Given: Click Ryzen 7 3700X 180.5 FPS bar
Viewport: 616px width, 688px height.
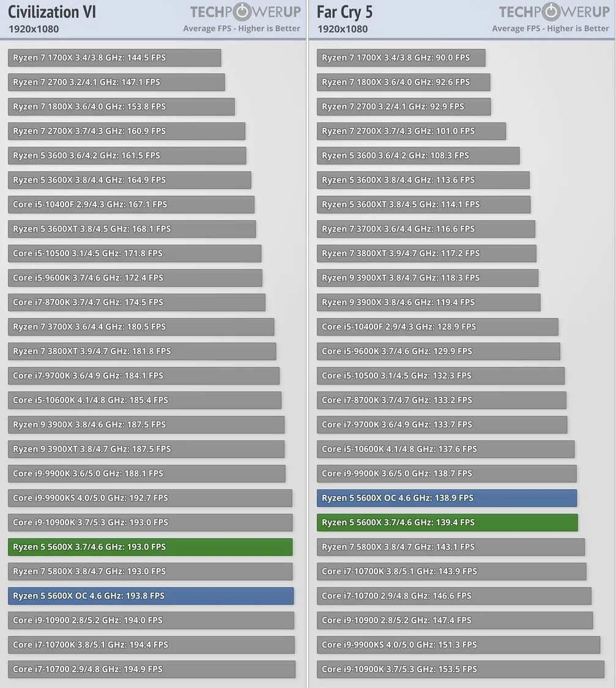Looking at the screenshot, I should (x=141, y=327).
